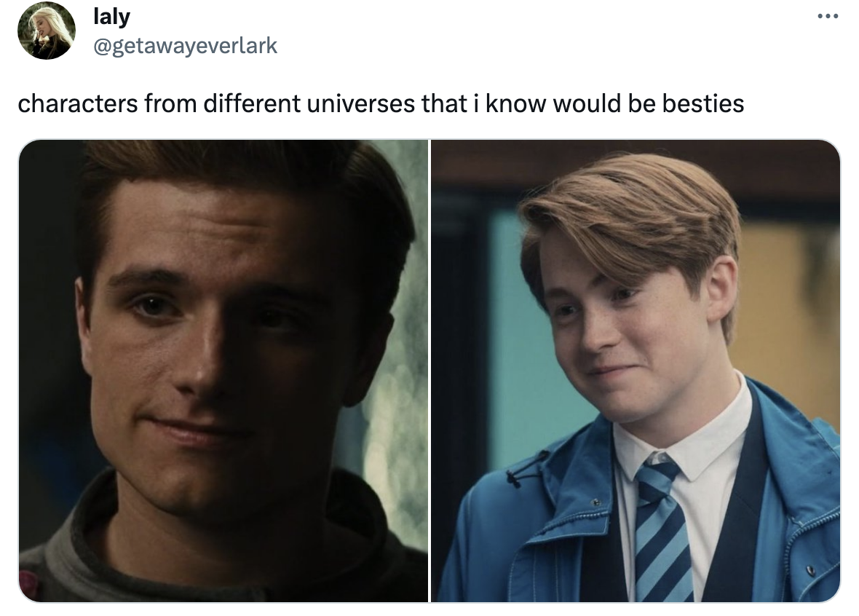Click the word "characters" in tweet text

pyautogui.click(x=77, y=103)
